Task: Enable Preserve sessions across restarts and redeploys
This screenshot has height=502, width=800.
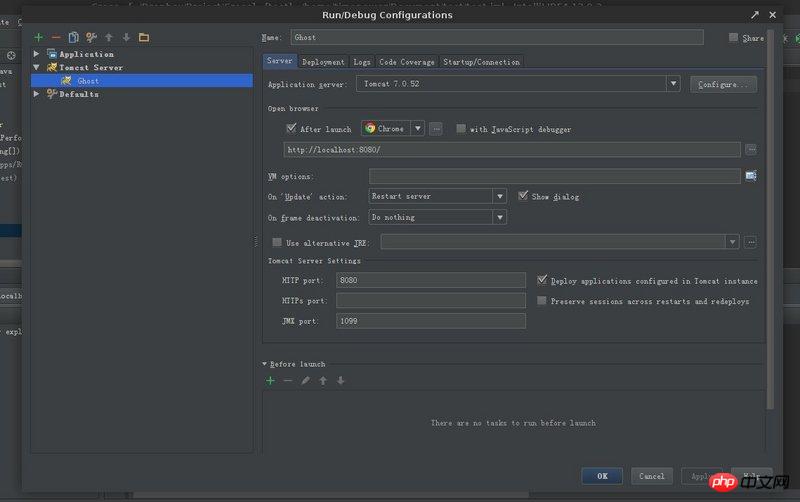Action: pyautogui.click(x=542, y=301)
